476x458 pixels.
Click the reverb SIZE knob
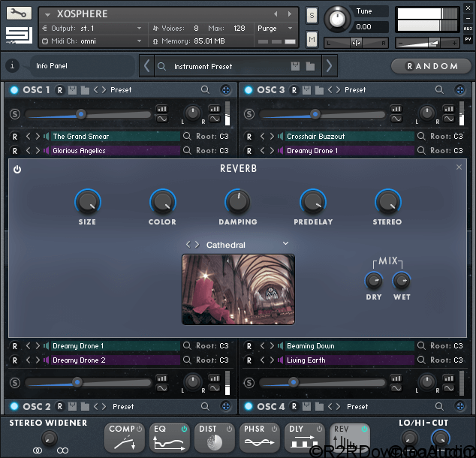[x=88, y=201]
